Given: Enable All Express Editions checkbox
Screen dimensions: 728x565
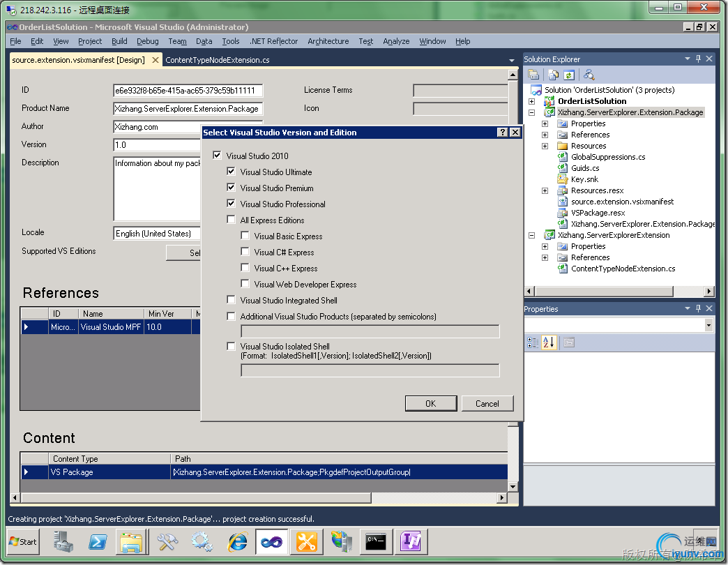Looking at the screenshot, I should 232,219.
